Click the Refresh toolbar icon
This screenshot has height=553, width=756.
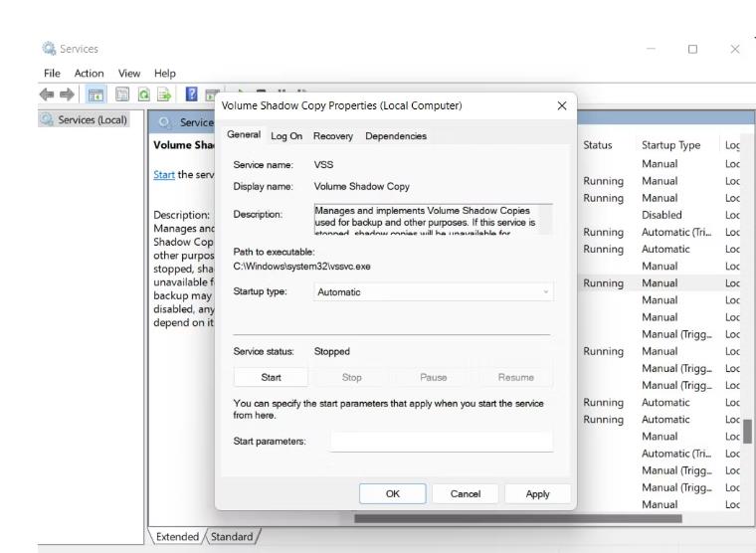tap(143, 94)
